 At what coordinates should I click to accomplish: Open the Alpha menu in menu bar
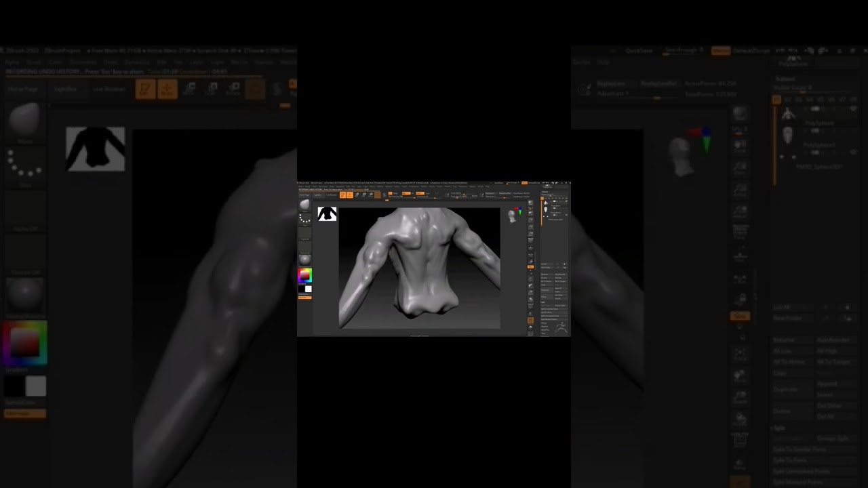tap(301, 187)
